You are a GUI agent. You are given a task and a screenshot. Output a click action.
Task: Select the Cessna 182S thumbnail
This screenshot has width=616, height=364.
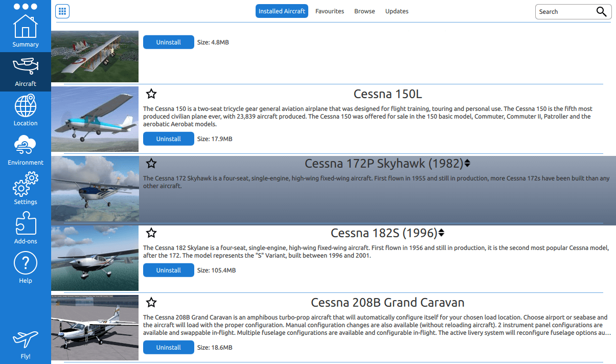(x=95, y=258)
